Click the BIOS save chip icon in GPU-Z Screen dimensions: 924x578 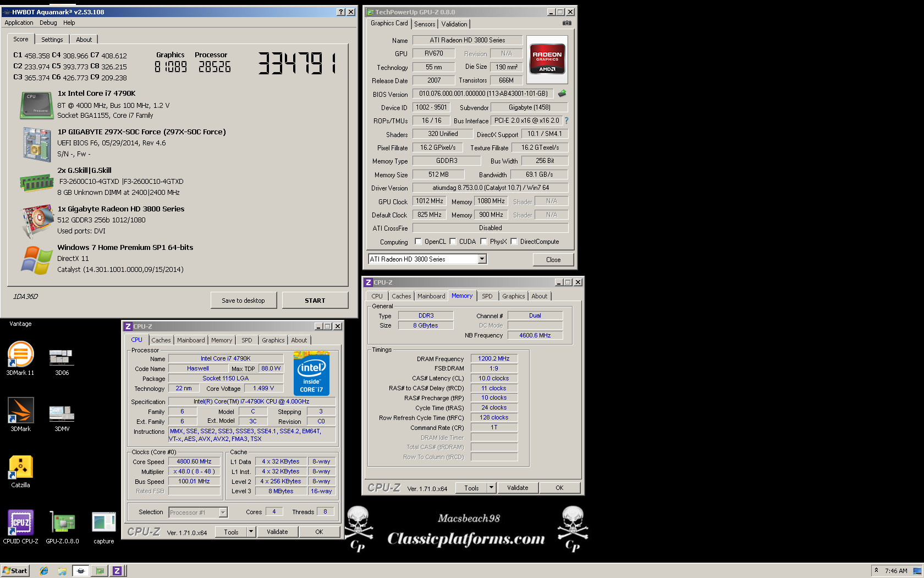pos(562,94)
